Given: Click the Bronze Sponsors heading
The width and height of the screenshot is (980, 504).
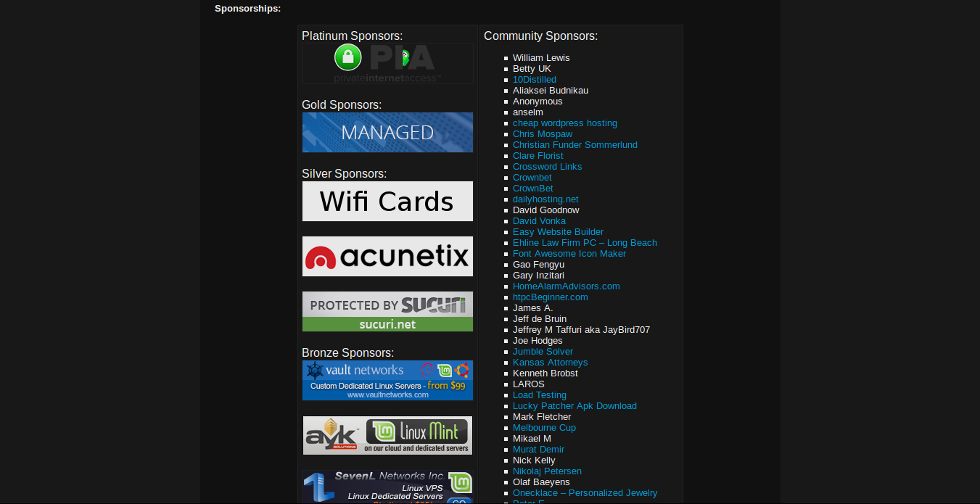Looking at the screenshot, I should [x=348, y=353].
